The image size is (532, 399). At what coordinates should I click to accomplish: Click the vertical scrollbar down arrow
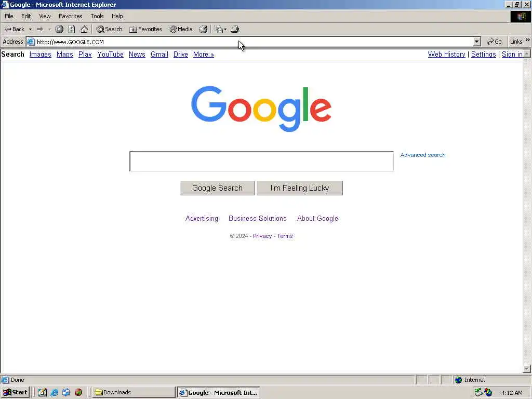527,368
